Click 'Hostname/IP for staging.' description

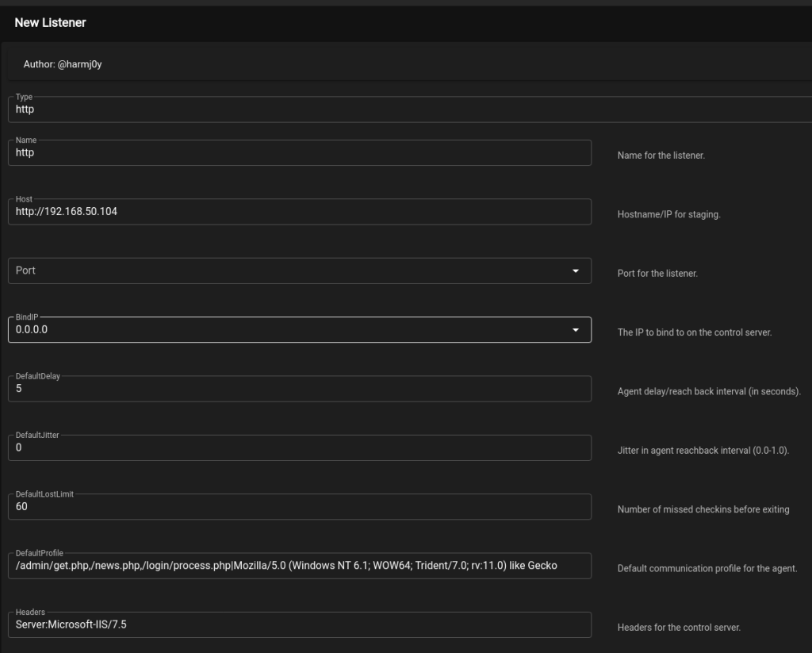pyautogui.click(x=668, y=214)
